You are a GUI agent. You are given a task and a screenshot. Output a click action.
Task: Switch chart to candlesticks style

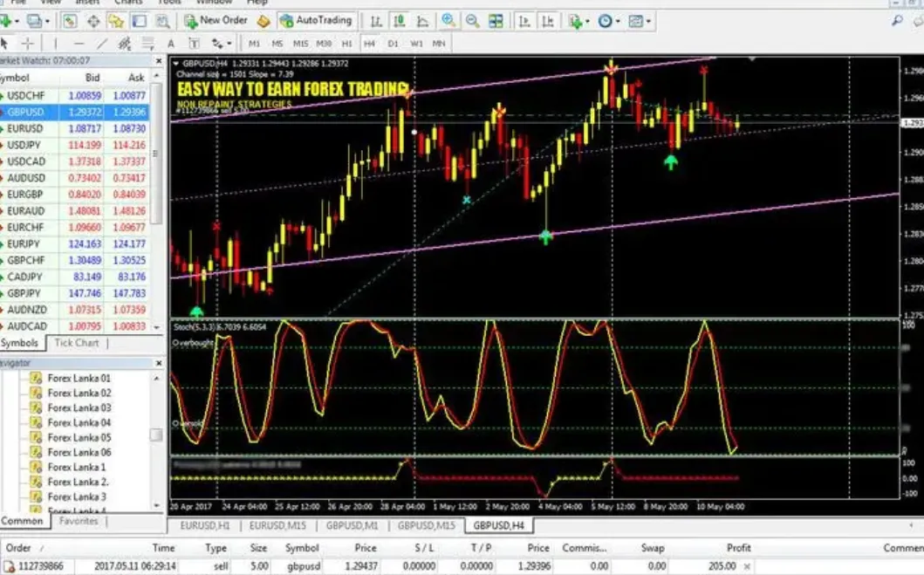pyautogui.click(x=399, y=21)
